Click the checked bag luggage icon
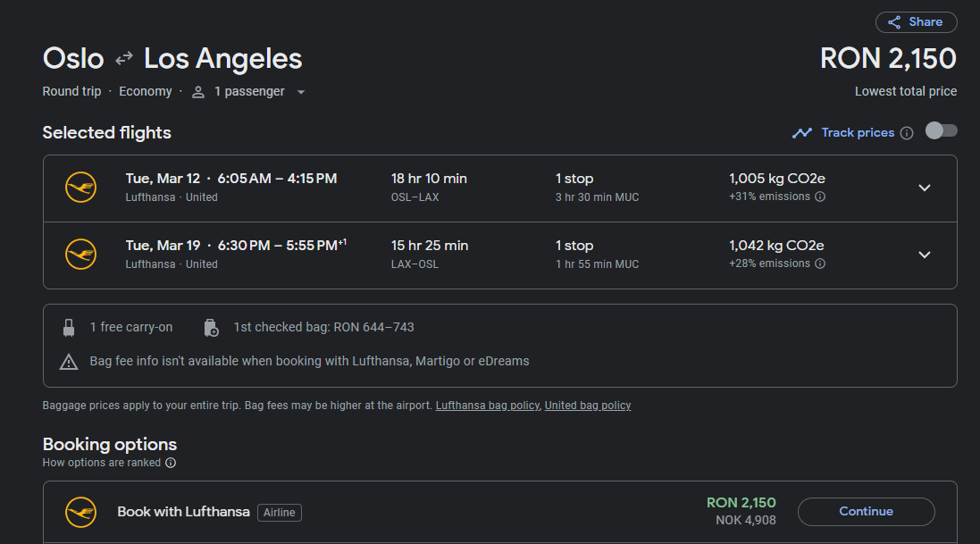 click(211, 328)
